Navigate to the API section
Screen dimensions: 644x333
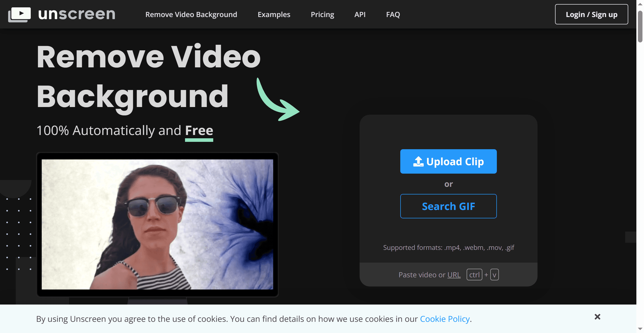click(x=360, y=14)
